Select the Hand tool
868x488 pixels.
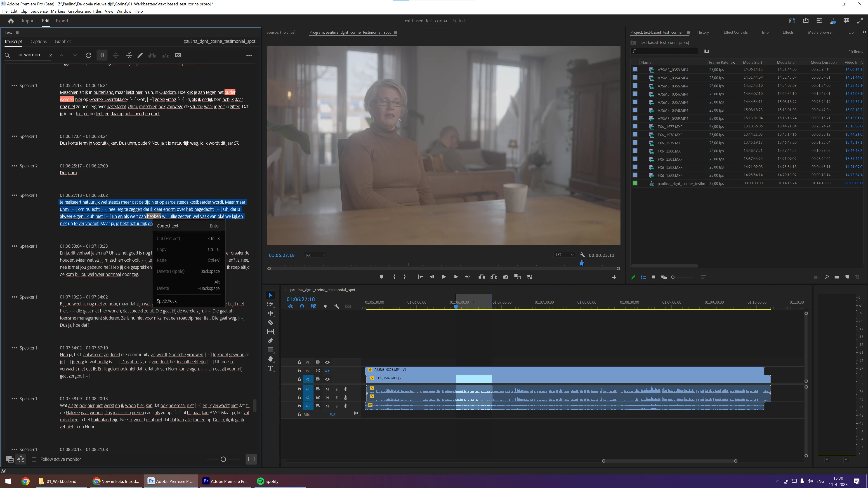270,359
